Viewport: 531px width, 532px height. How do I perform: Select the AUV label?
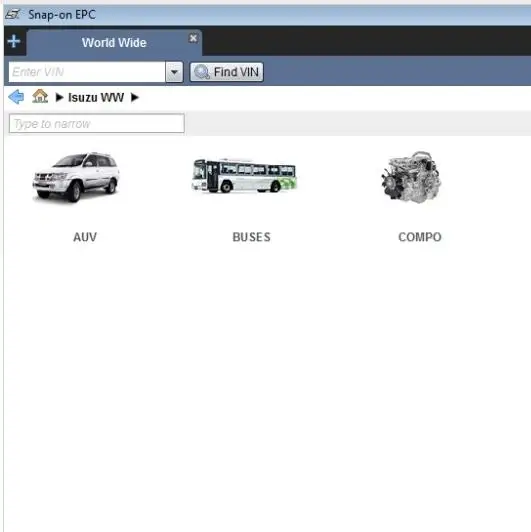(85, 237)
